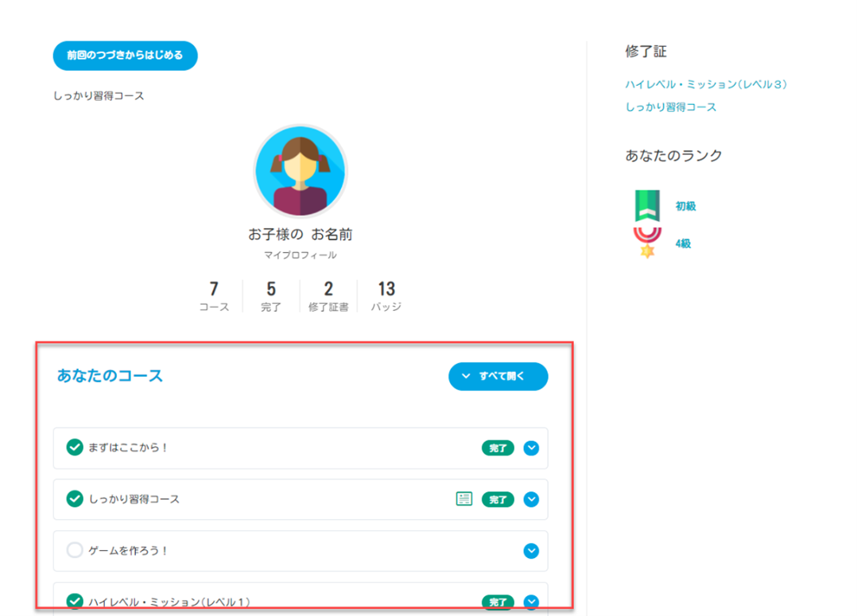Open ハイレベル・ミッション（レベル３） certificate link
This screenshot has height=616, width=857.
706,84
